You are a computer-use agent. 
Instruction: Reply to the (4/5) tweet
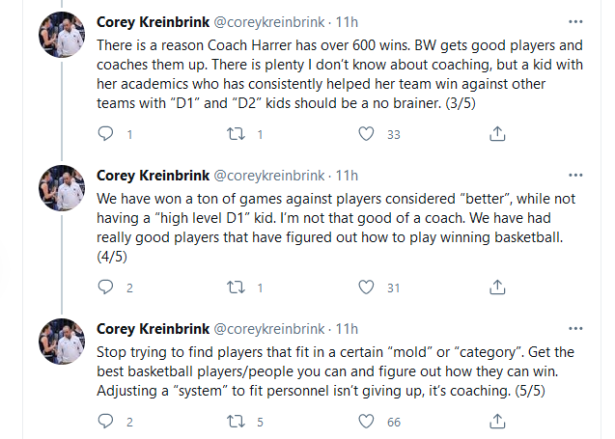click(108, 288)
